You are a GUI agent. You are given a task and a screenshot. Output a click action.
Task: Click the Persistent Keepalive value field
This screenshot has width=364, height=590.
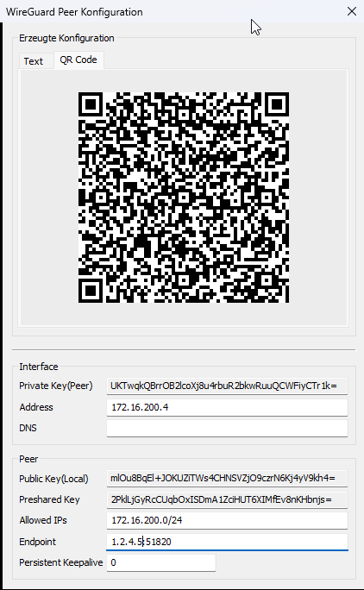(161, 562)
